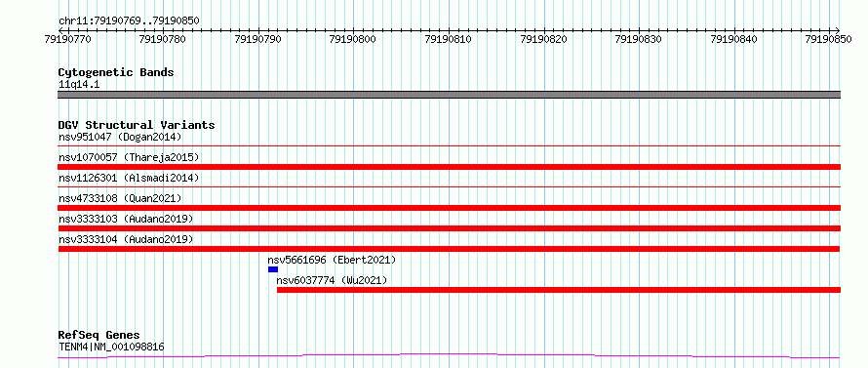Click the magenta TENM4 gene line

(449, 356)
